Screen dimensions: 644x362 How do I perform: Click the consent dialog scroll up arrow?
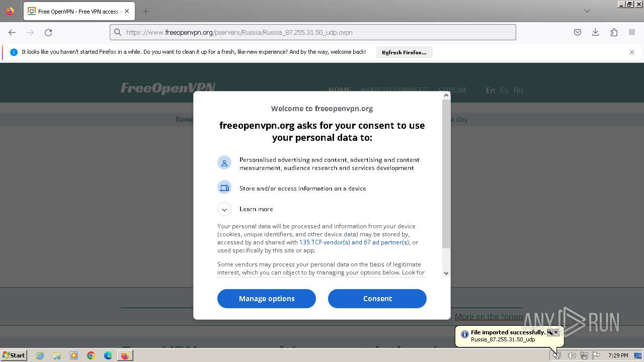click(x=446, y=95)
